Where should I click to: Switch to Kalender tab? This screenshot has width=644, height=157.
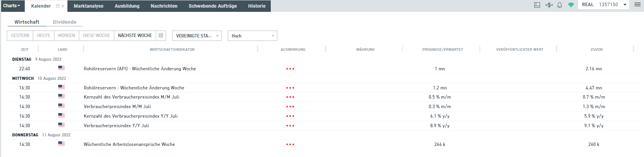click(41, 6)
